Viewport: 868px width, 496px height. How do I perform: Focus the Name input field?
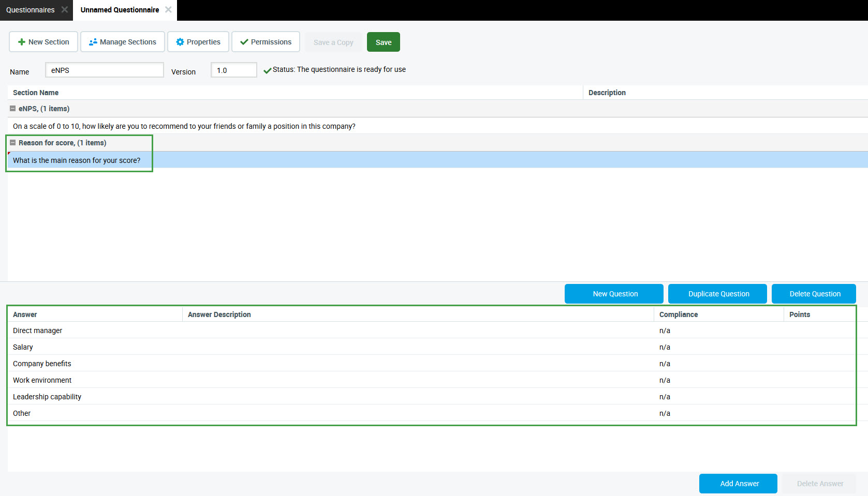pos(104,70)
